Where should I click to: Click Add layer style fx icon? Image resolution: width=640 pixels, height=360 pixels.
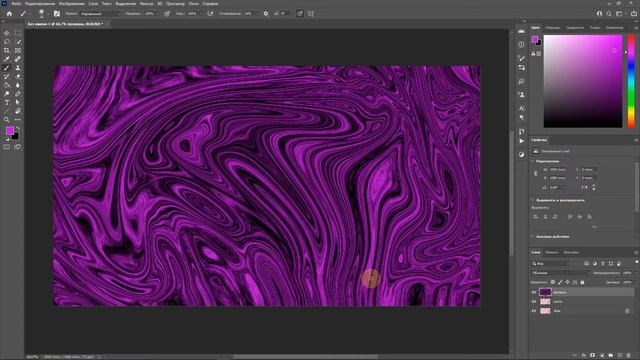pyautogui.click(x=584, y=356)
